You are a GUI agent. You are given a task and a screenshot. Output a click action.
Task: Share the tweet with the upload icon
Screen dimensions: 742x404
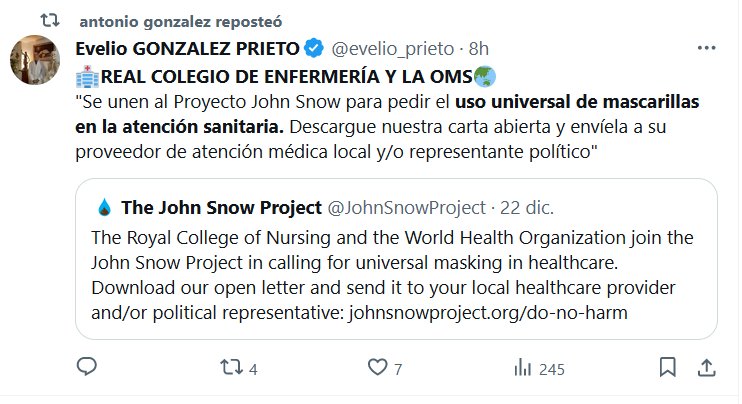(x=707, y=368)
